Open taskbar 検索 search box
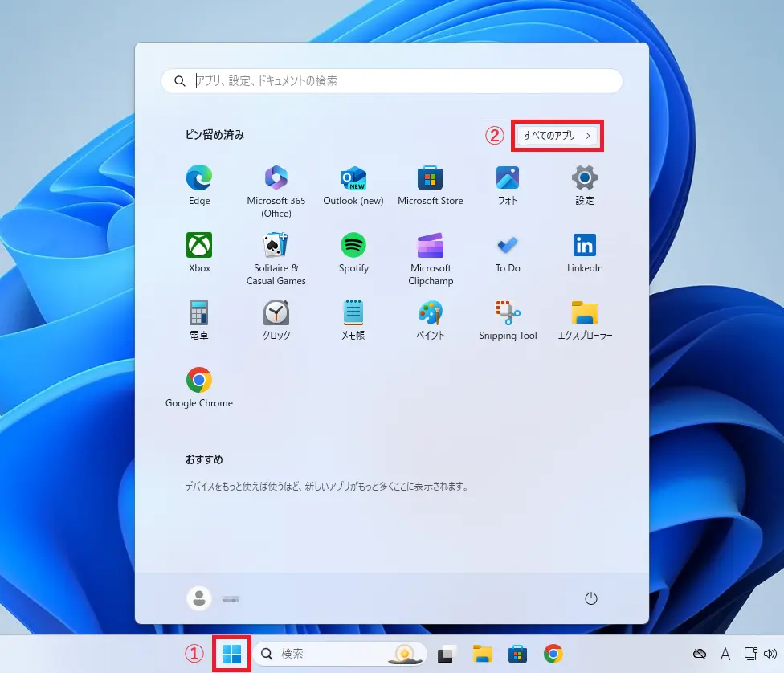The height and width of the screenshot is (673, 784). click(x=329, y=654)
